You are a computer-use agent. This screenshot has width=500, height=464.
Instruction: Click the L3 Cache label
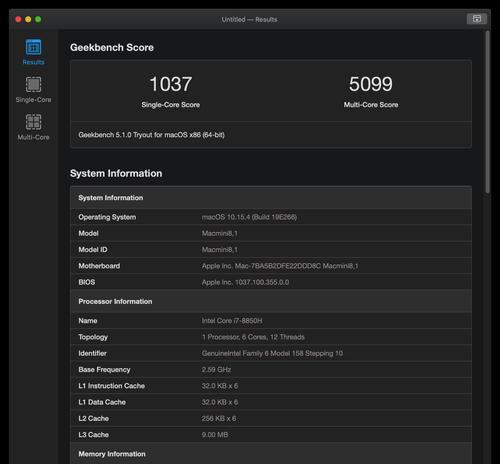(94, 435)
